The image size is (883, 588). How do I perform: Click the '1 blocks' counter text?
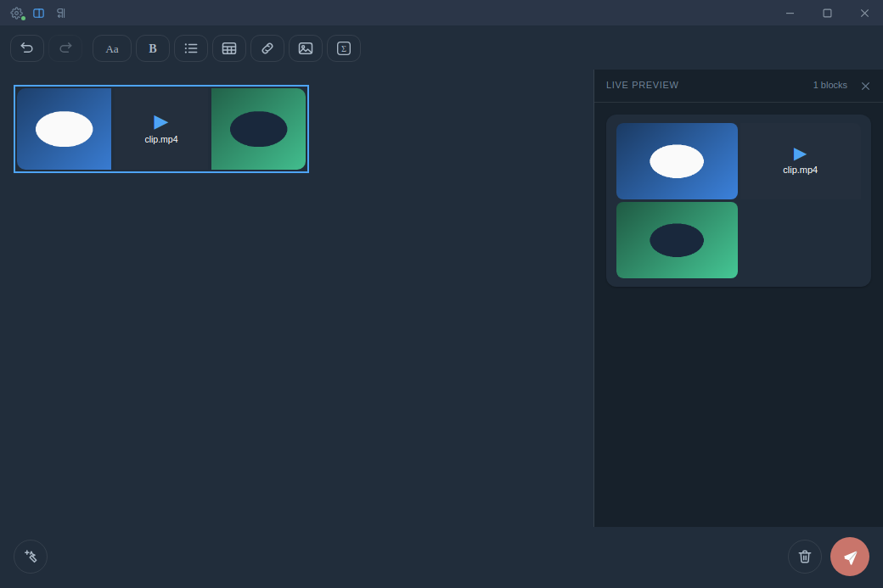[x=830, y=85]
